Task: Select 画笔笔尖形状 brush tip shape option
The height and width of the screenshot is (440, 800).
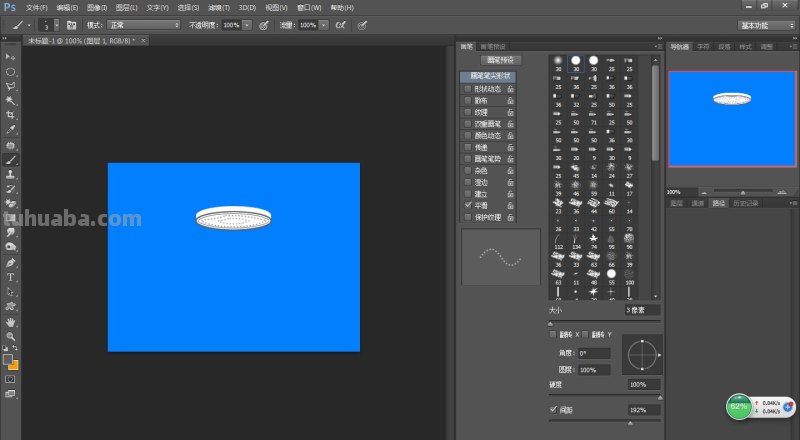Action: pyautogui.click(x=488, y=76)
